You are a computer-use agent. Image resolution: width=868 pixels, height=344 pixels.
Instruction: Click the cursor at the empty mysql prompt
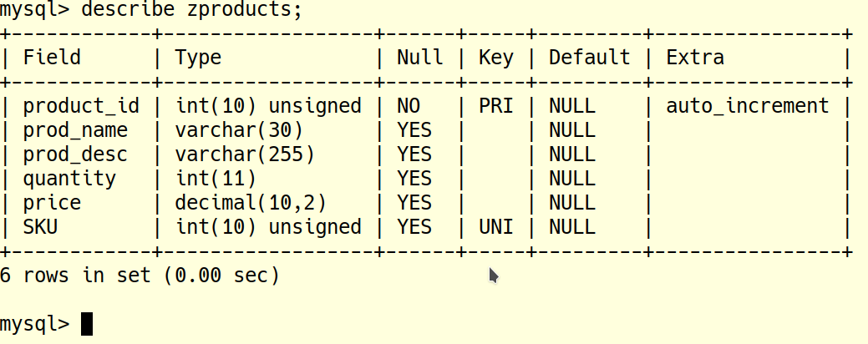coord(87,323)
